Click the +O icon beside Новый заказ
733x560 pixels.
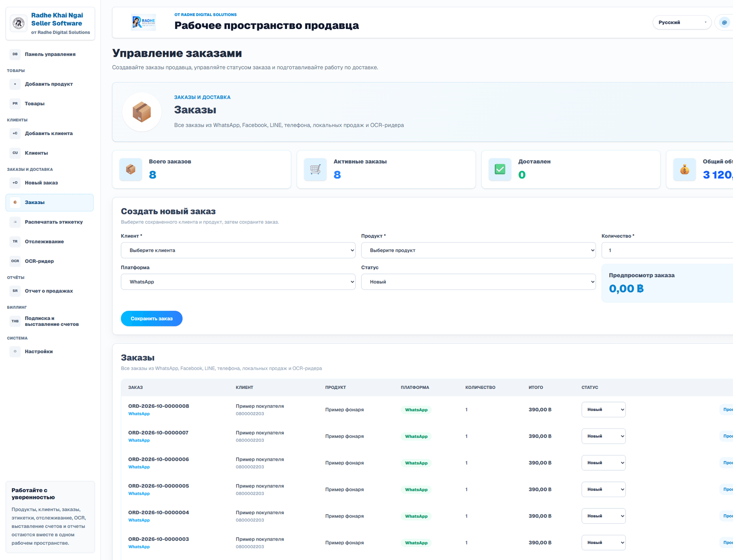[x=15, y=183]
